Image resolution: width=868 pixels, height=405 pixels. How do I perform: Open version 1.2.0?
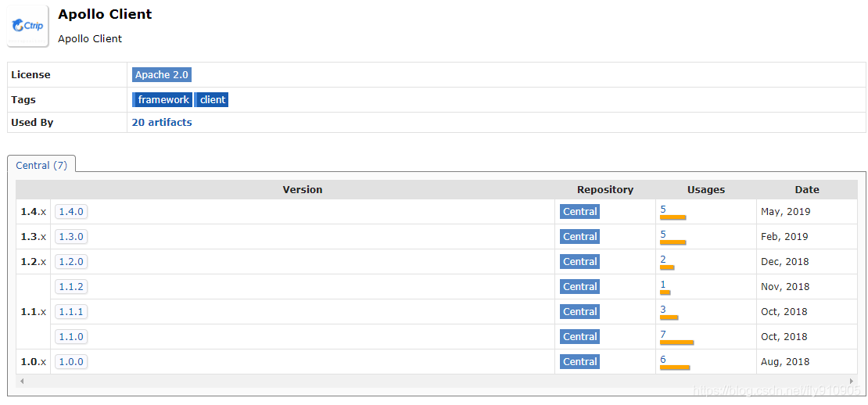pos(71,262)
